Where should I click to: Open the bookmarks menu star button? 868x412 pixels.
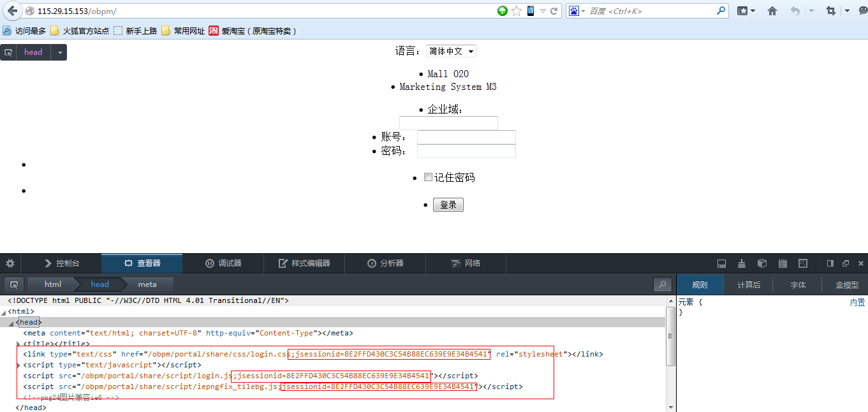coord(746,11)
